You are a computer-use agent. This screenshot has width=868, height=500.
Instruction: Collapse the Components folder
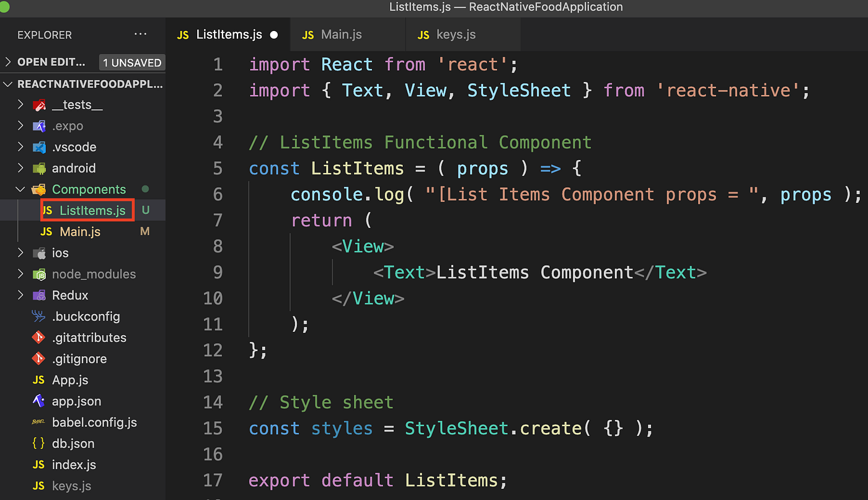coord(20,189)
